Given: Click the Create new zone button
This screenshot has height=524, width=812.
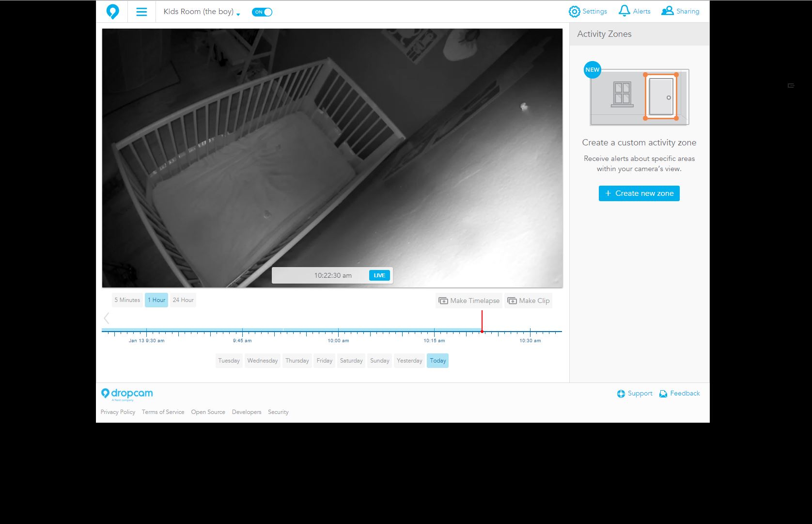Looking at the screenshot, I should (x=639, y=193).
